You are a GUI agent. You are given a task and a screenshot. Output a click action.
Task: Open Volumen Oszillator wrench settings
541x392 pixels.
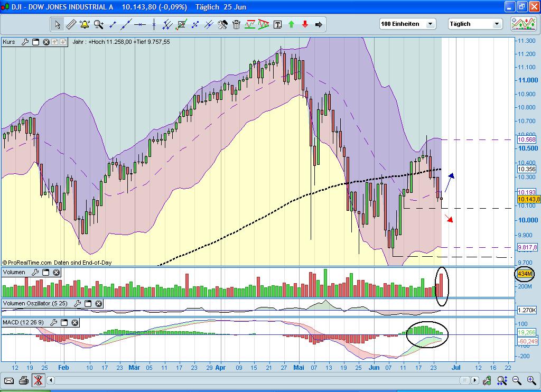(77, 303)
